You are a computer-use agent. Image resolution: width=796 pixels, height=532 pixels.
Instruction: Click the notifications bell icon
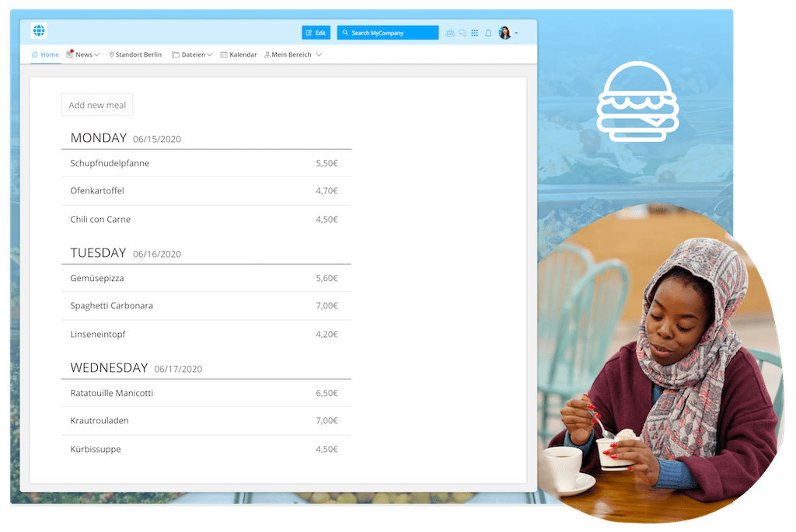[488, 33]
